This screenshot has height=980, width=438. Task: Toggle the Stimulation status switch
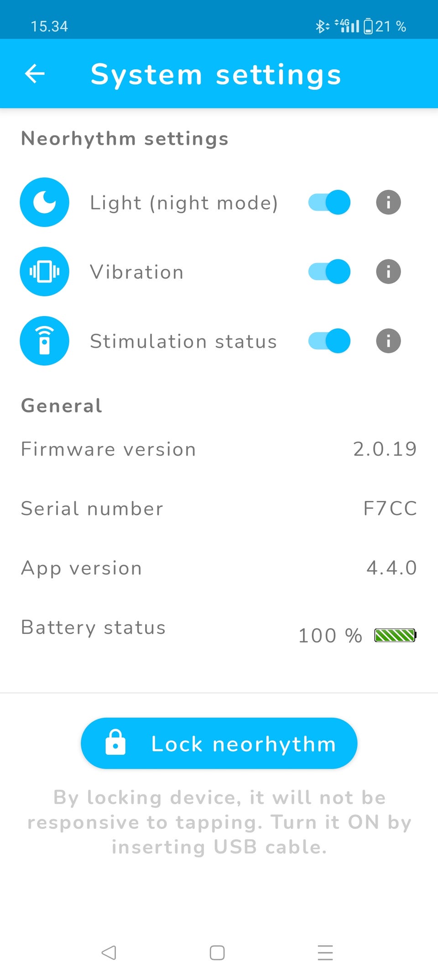pyautogui.click(x=329, y=341)
